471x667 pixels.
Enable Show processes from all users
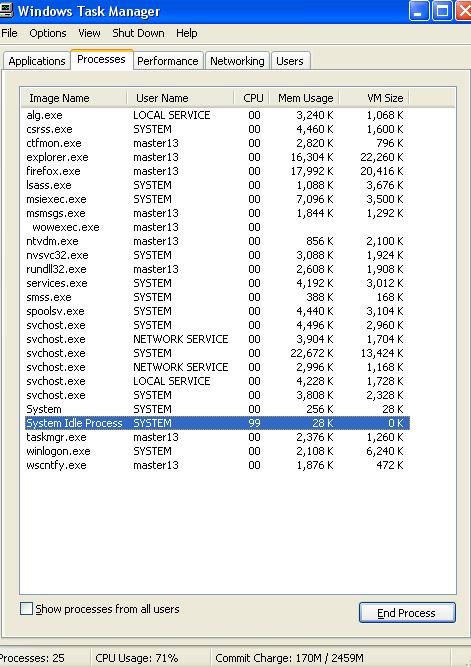coord(26,608)
